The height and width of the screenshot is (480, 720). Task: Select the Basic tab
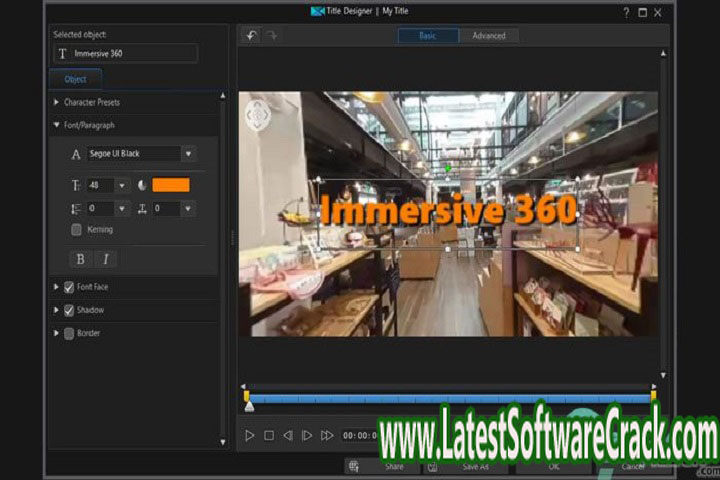428,36
